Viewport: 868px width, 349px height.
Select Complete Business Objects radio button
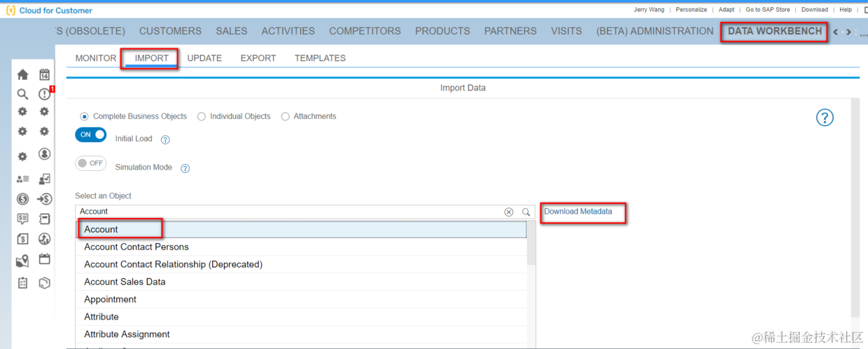85,116
